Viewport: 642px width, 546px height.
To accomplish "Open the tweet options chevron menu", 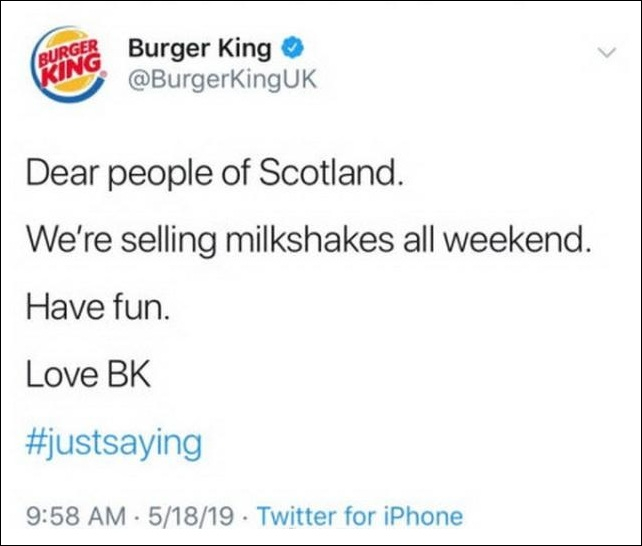I will click(x=605, y=51).
